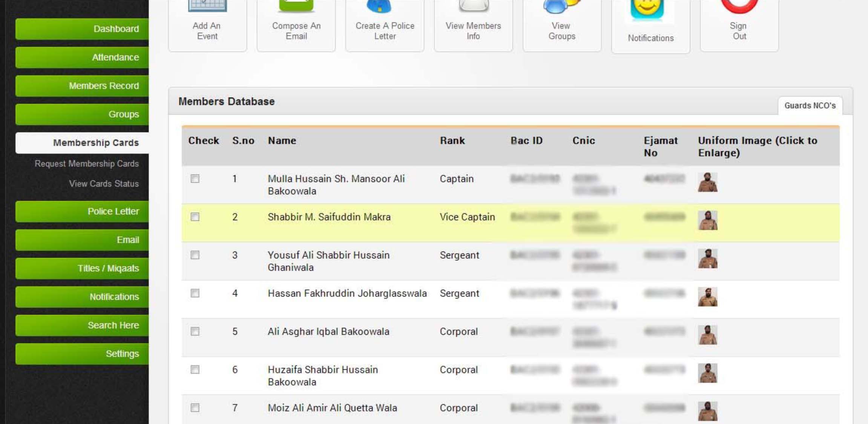Switch to Guards NCO's tab

click(810, 106)
